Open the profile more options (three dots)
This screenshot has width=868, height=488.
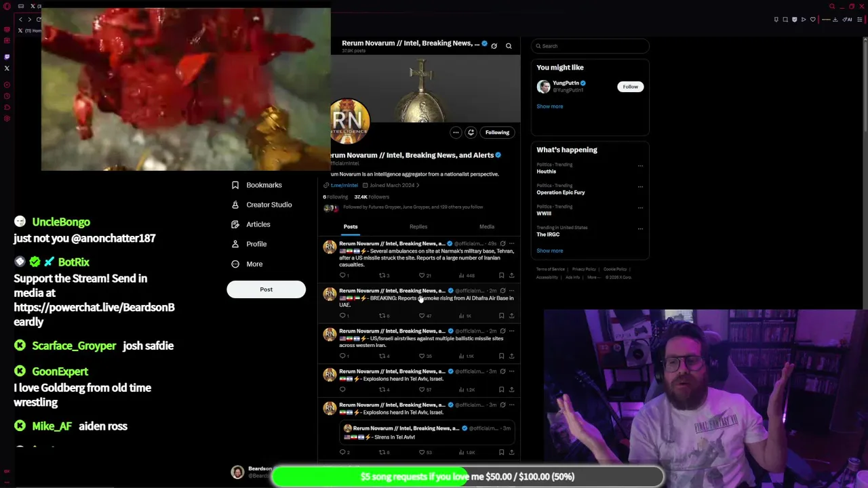pos(456,132)
